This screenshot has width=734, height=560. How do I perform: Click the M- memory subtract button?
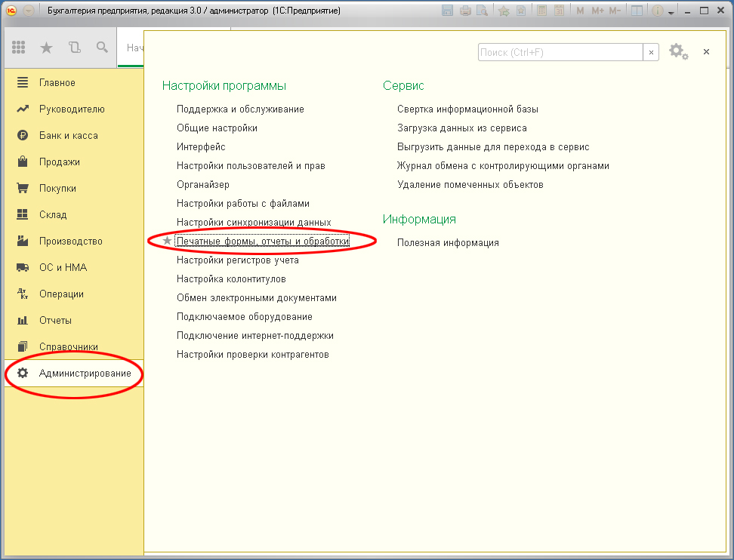tap(615, 11)
